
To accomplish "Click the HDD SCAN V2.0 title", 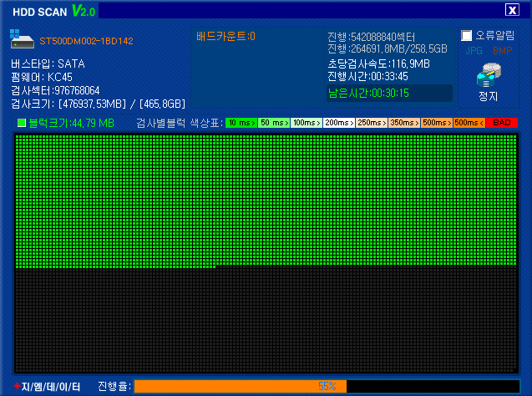I will (x=54, y=11).
